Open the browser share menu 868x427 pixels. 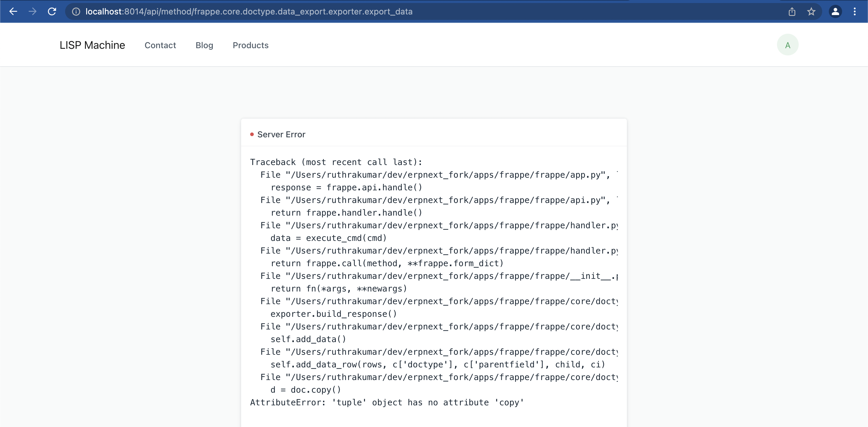tap(792, 11)
